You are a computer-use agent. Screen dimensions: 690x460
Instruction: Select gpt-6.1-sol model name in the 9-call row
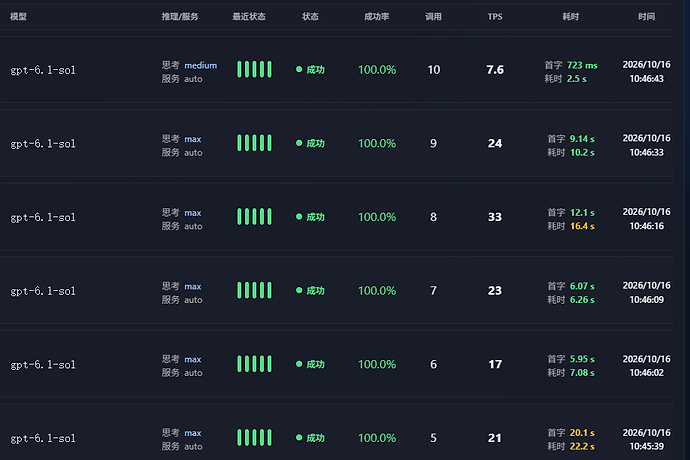pyautogui.click(x=43, y=144)
